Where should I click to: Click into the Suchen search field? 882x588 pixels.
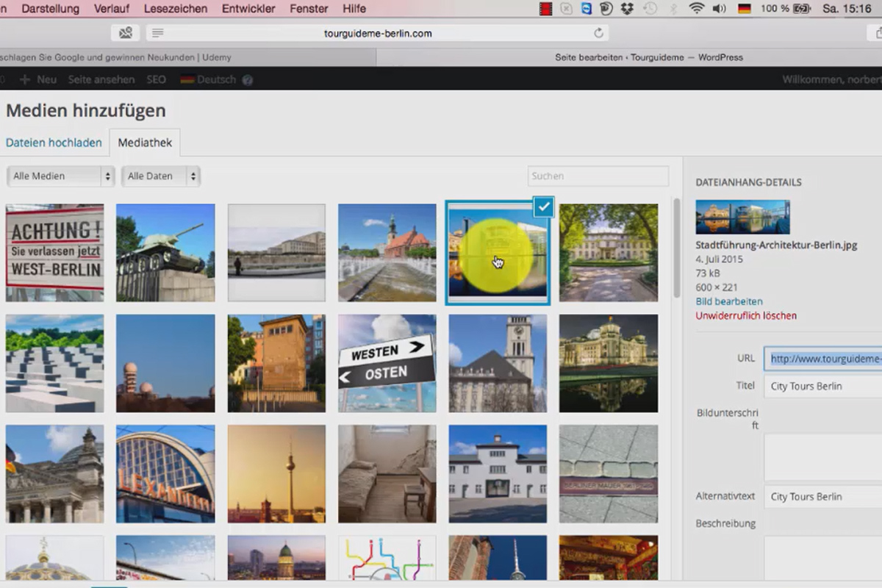click(598, 176)
